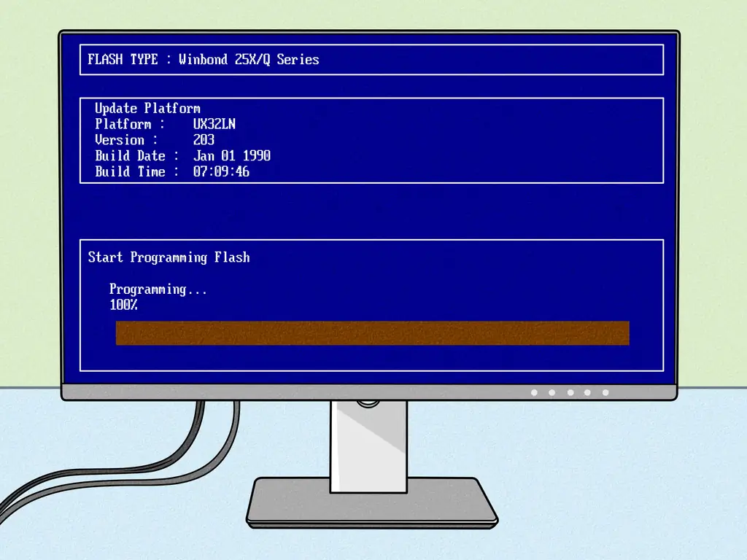Click the "Version :" field label

pos(126,140)
